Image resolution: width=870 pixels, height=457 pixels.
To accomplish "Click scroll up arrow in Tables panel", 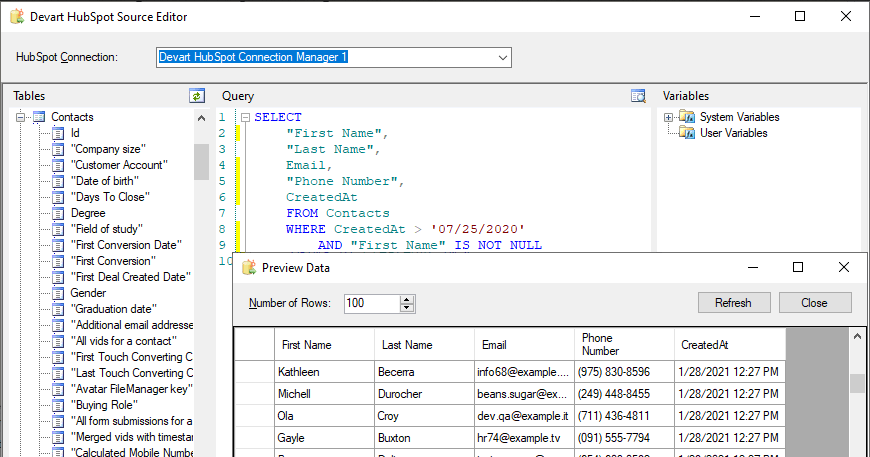I will pyautogui.click(x=201, y=118).
